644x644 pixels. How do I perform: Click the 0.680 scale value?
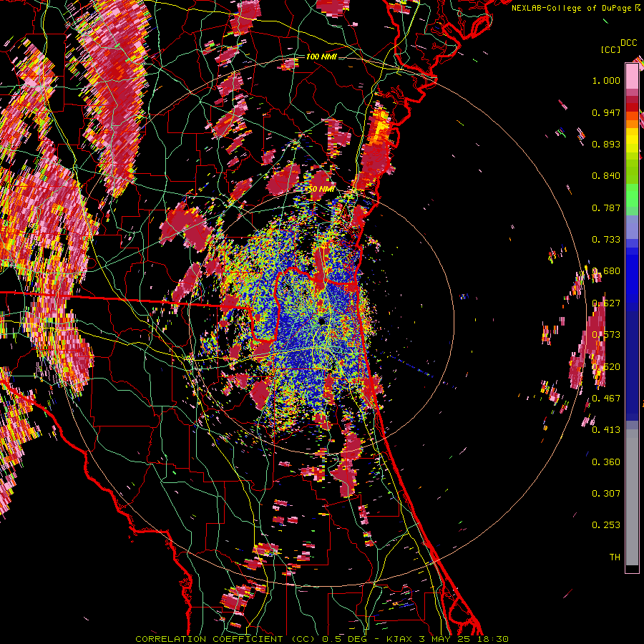click(606, 271)
